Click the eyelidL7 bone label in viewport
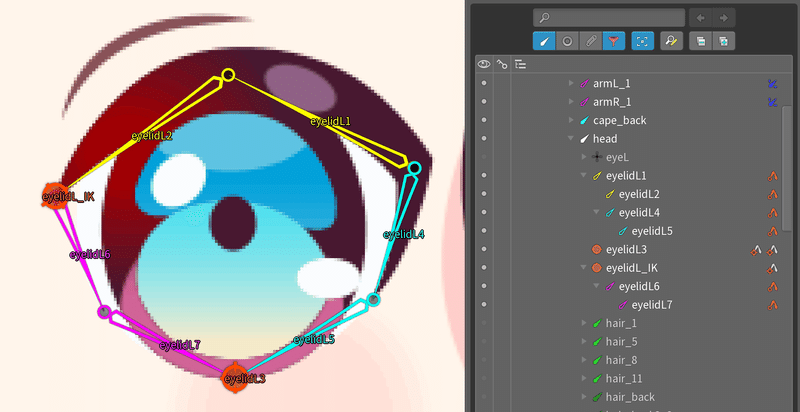The image size is (800, 412). 179,345
